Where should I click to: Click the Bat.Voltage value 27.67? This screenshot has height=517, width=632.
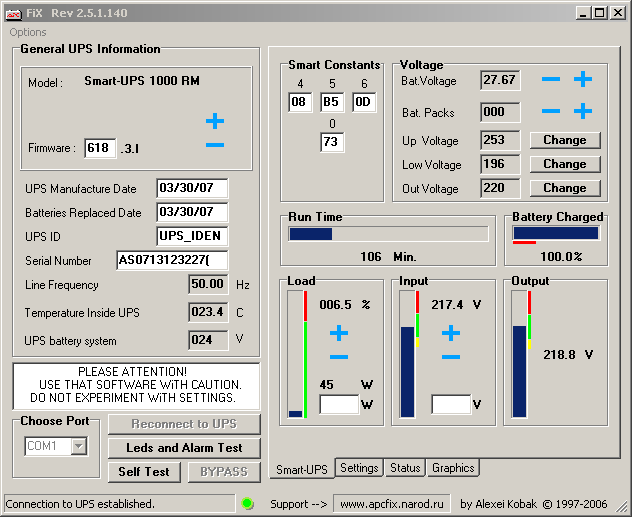500,80
